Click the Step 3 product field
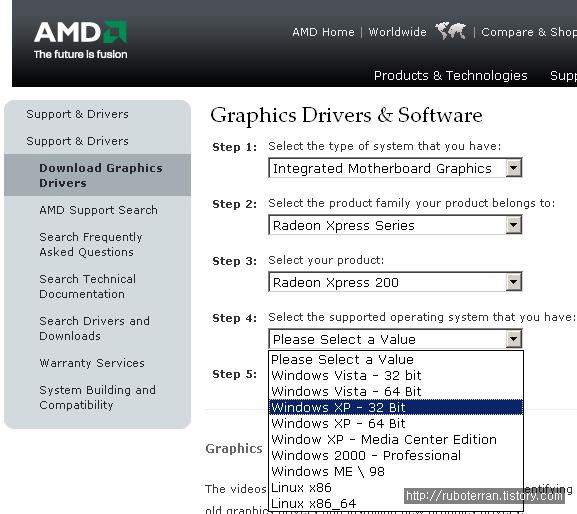577x514 pixels. (x=395, y=282)
